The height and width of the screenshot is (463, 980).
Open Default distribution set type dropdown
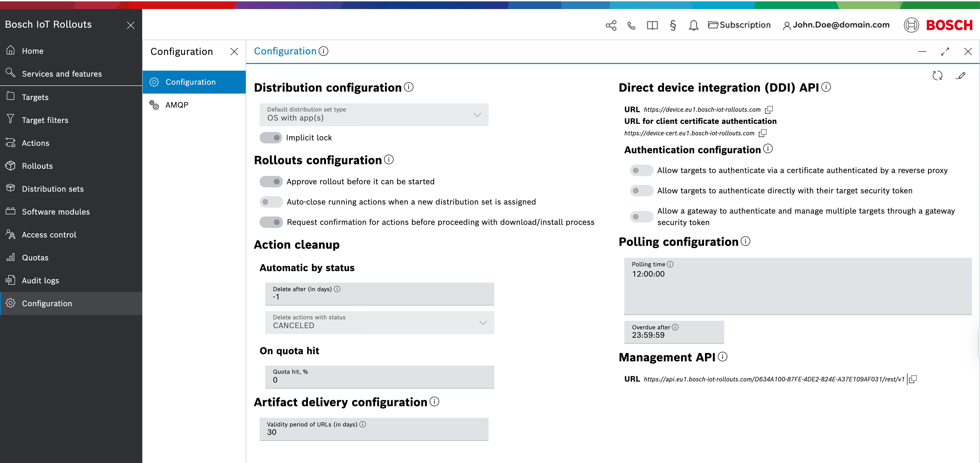pos(374,115)
